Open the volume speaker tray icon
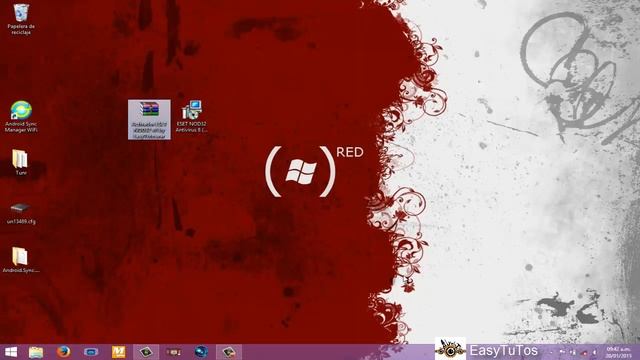 (x=595, y=352)
